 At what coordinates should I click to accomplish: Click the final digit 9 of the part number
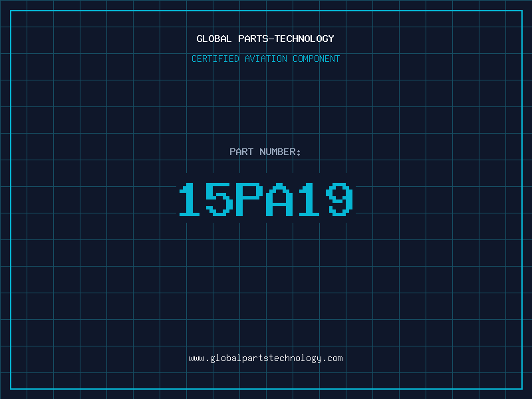click(x=338, y=199)
